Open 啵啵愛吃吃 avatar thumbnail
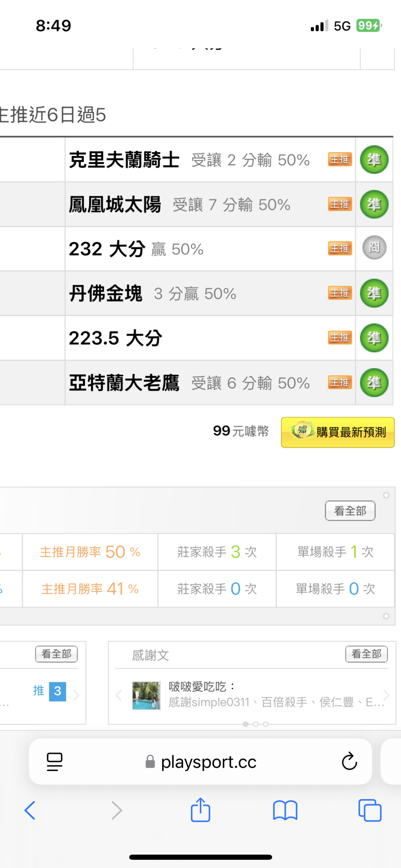Image resolution: width=401 pixels, height=868 pixels. pyautogui.click(x=146, y=695)
